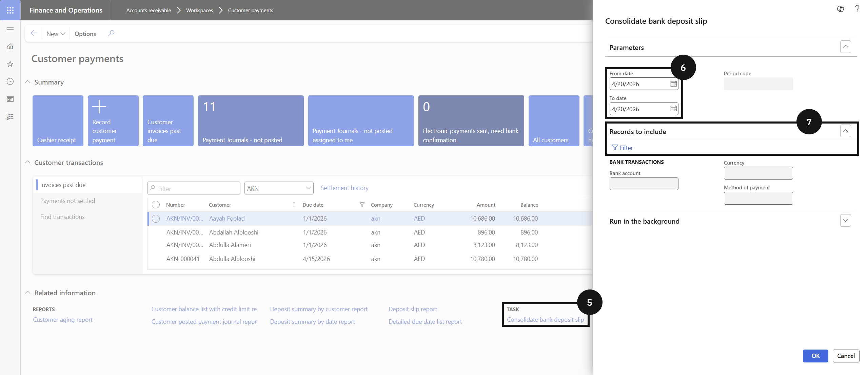Viewport: 868px width, 375px height.
Task: Collapse the Parameters section
Action: pos(845,46)
